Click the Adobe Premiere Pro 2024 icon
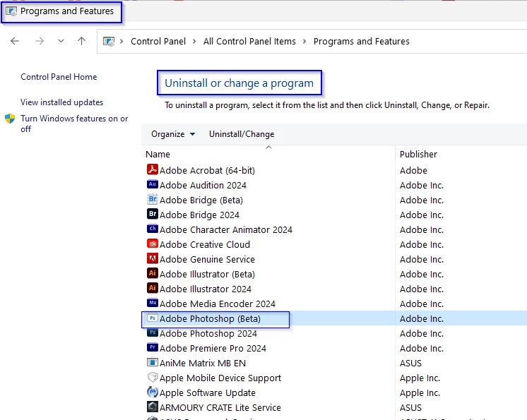This screenshot has height=420, width=527. pos(153,347)
